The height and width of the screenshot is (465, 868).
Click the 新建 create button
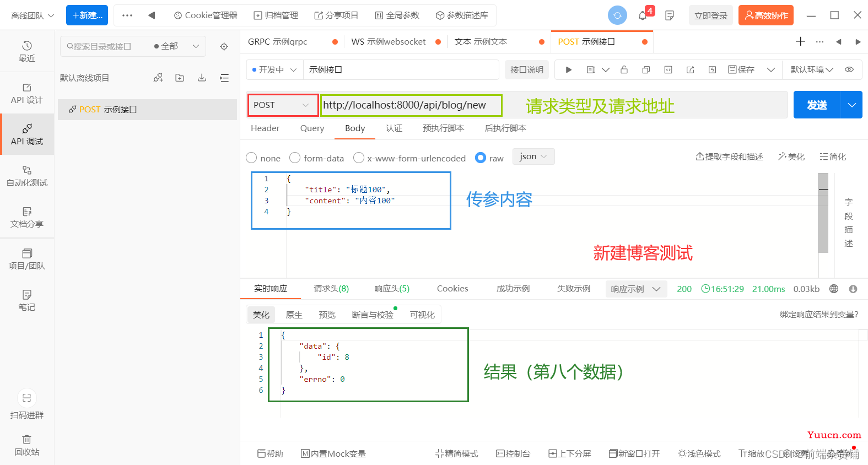click(87, 15)
